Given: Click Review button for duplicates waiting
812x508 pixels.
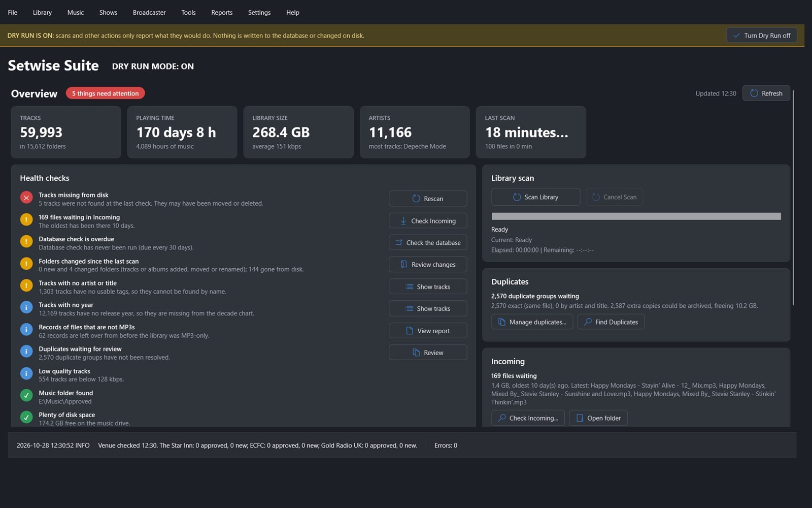Looking at the screenshot, I should (428, 353).
